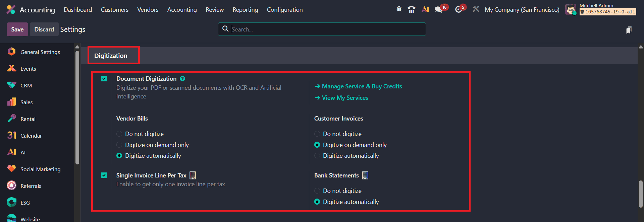This screenshot has width=644, height=222.
Task: Click the Vendor Bills label
Action: tap(132, 119)
